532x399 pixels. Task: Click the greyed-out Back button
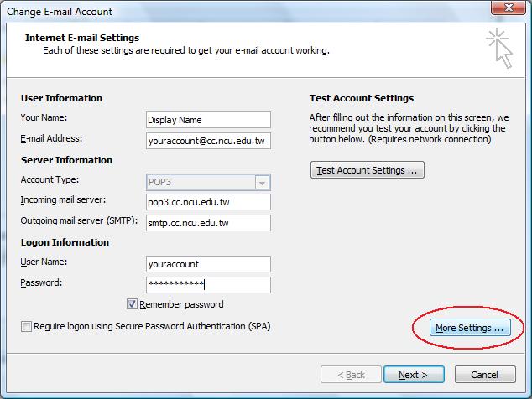tap(350, 375)
